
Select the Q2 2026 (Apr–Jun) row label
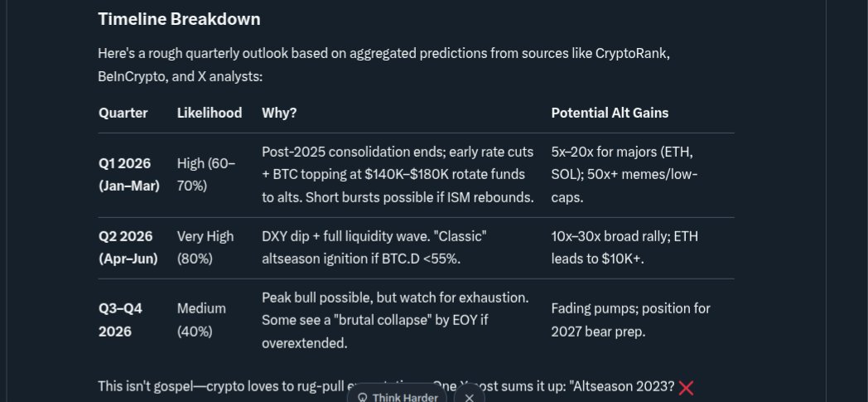[128, 248]
